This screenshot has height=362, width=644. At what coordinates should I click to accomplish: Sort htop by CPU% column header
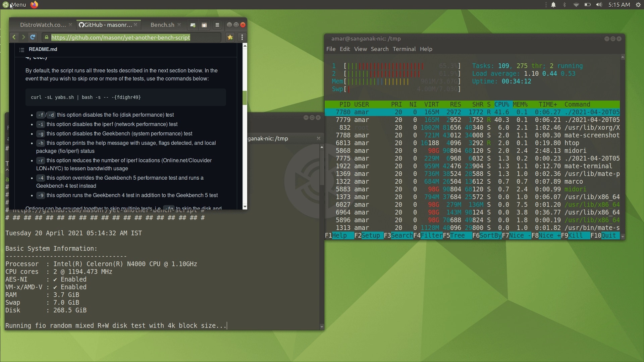[501, 105]
